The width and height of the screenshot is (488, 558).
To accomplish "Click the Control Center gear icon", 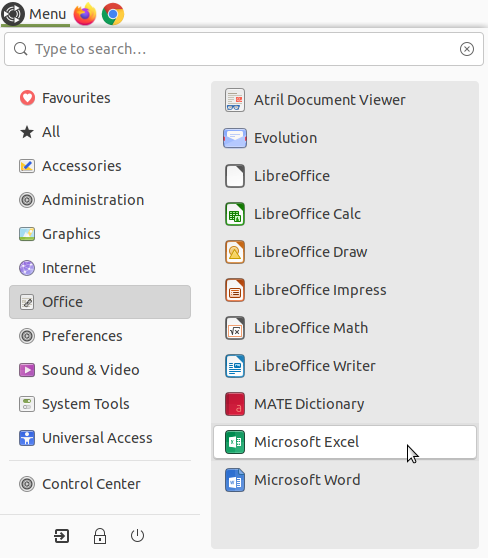I will point(27,484).
